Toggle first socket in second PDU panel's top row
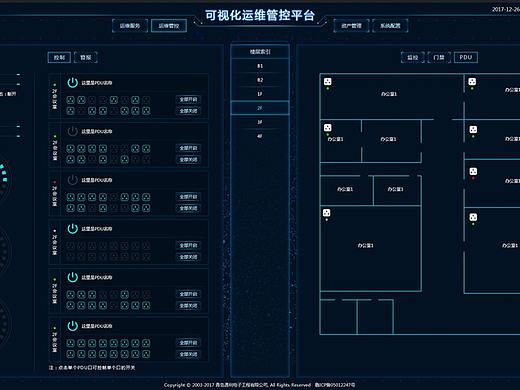Screen dimensions: 520x390 point(70,148)
